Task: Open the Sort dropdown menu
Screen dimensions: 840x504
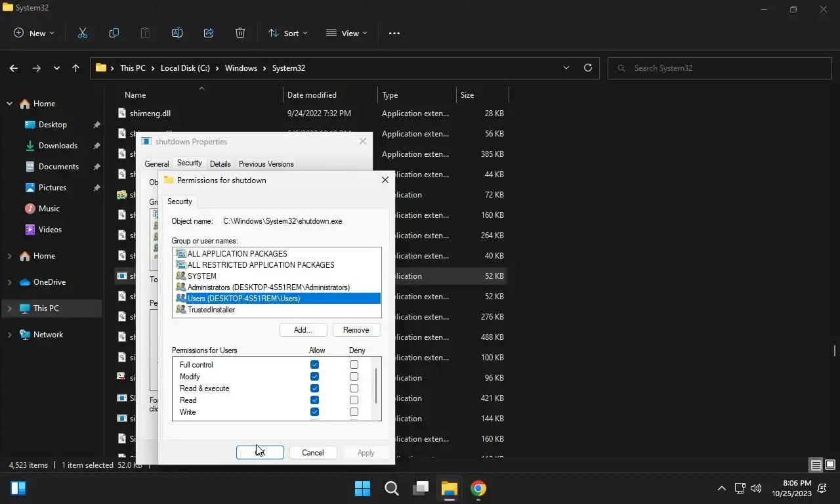Action: point(287,33)
